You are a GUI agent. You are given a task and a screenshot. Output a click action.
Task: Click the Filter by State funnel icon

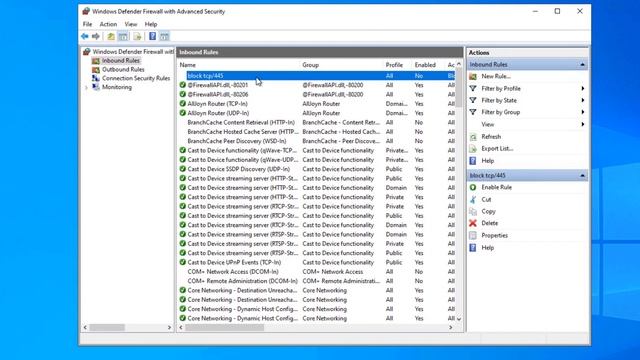pos(473,100)
